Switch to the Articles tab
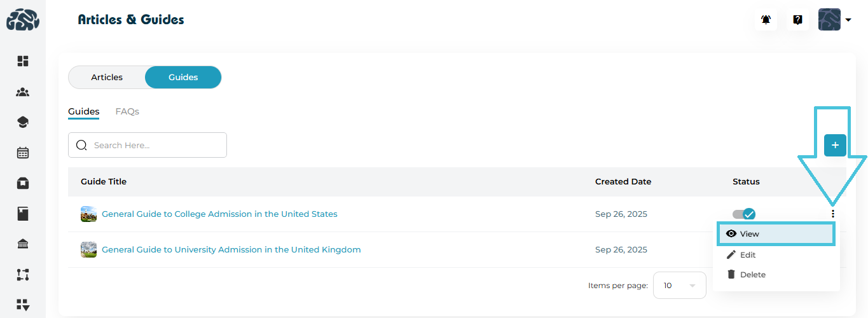 107,78
